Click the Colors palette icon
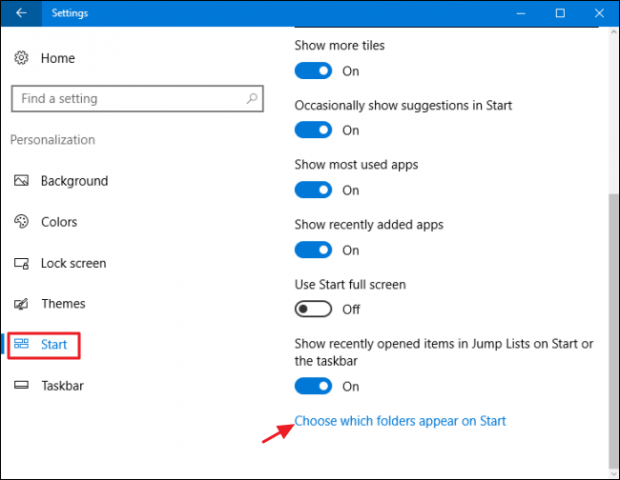This screenshot has height=480, width=620. click(x=22, y=222)
